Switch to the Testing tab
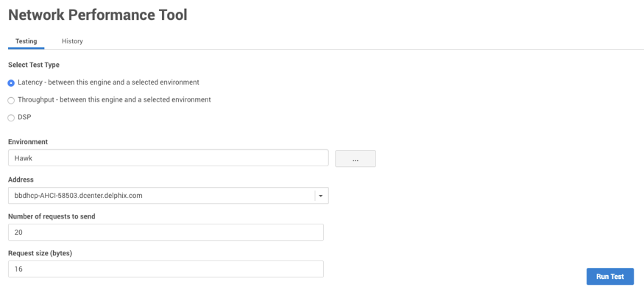This screenshot has height=298, width=644. 26,41
